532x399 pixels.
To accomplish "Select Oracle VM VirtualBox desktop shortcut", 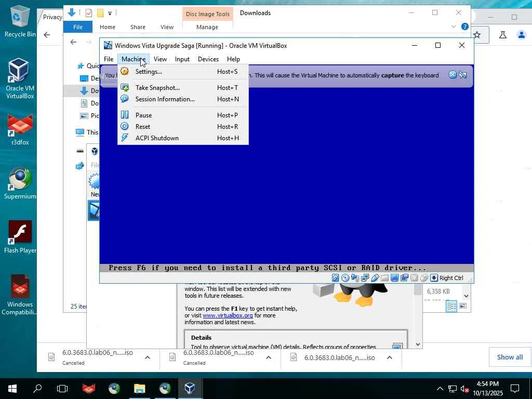I will tap(20, 78).
